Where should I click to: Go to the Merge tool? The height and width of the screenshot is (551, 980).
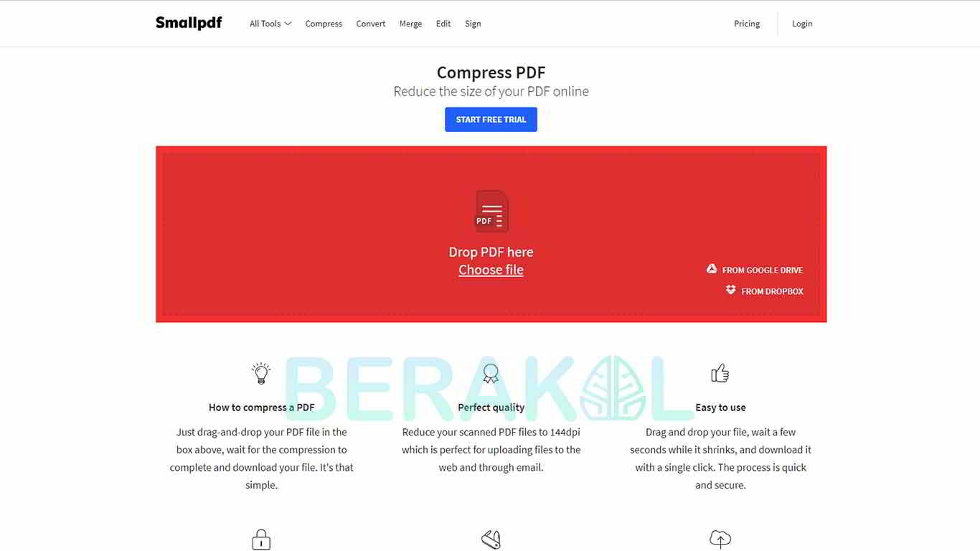pos(410,24)
